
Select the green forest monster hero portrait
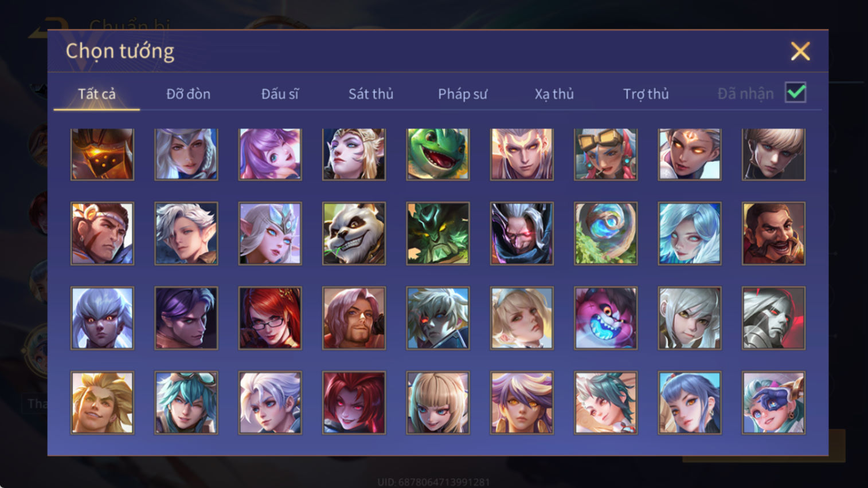438,233
